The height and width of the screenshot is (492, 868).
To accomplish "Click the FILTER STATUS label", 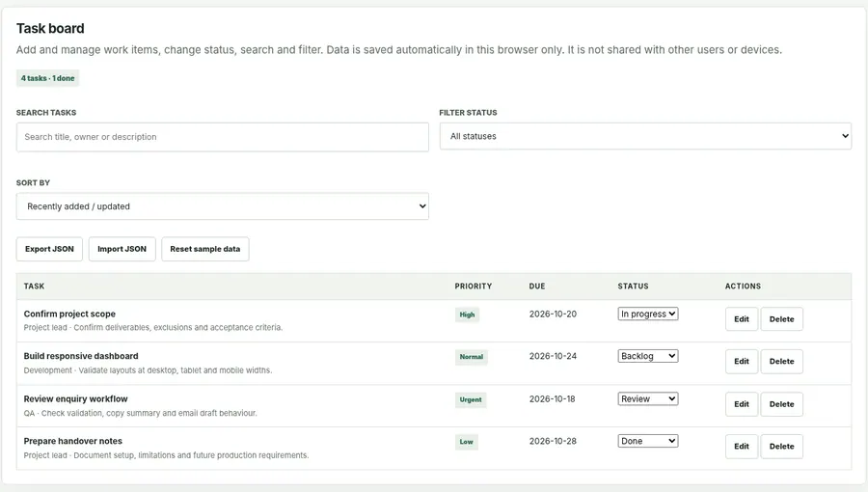I will [469, 112].
